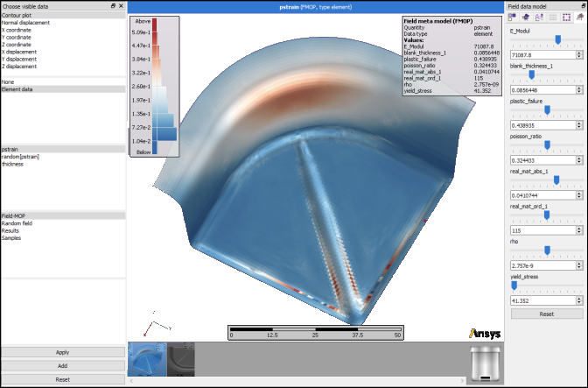This screenshot has width=588, height=388.
Task: Select Z displacement entry
Action: tap(63, 67)
